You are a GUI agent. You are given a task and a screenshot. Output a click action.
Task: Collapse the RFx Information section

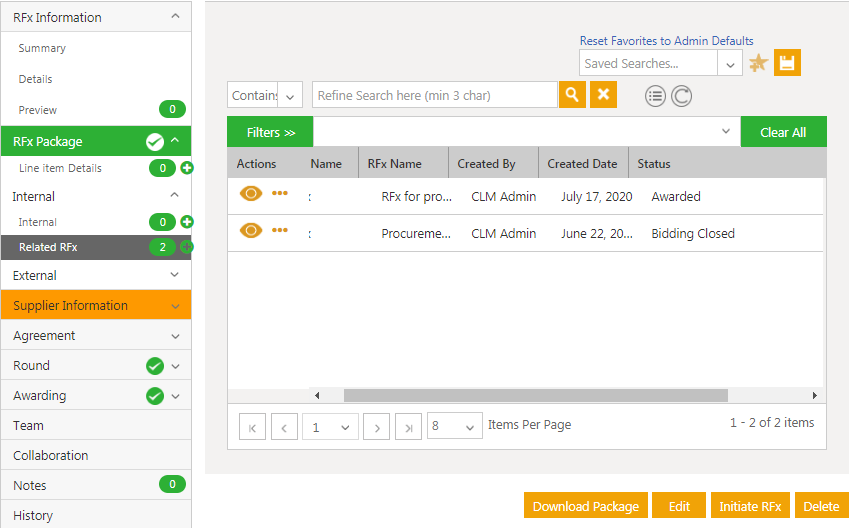[x=175, y=17]
